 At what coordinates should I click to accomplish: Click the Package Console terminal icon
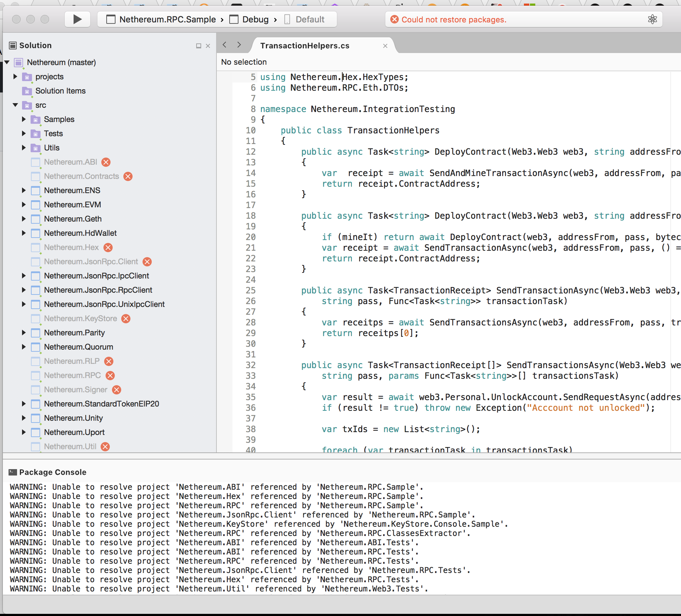point(12,472)
